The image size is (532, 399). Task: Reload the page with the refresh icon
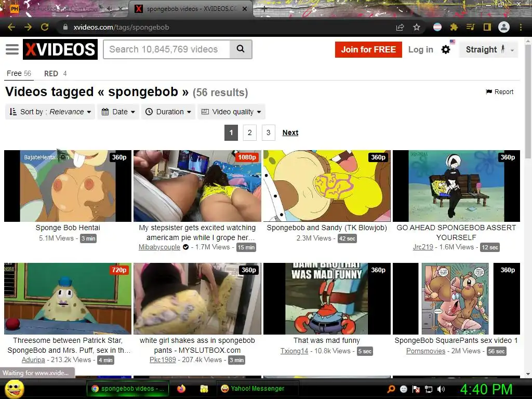[x=45, y=27]
